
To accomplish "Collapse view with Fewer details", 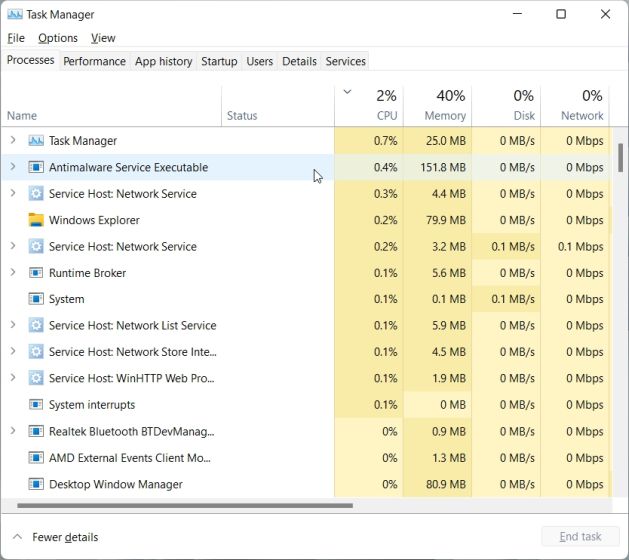I will pyautogui.click(x=56, y=537).
